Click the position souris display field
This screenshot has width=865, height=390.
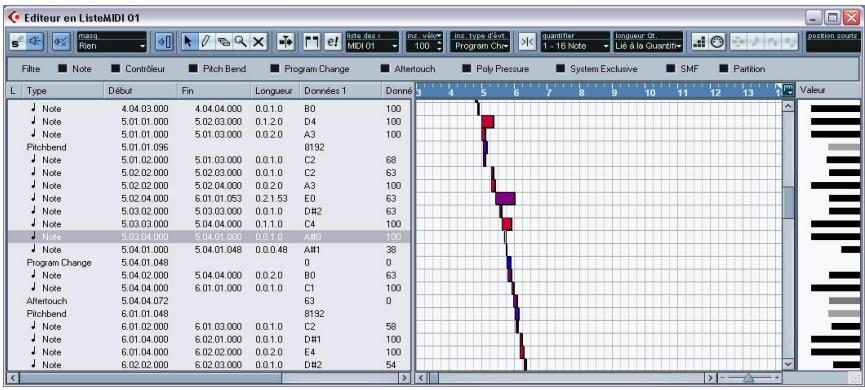(833, 42)
